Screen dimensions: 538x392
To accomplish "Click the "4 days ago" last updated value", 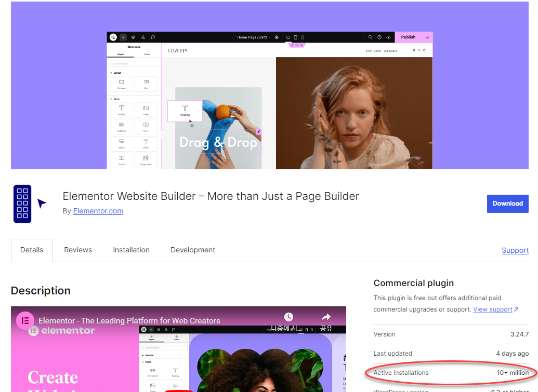I will click(x=512, y=353).
